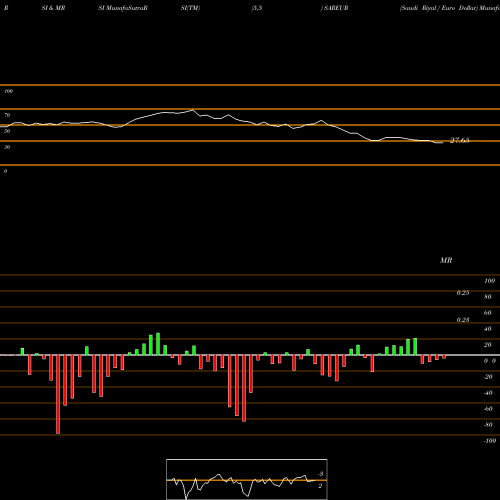
Task: Click the MR axis label -40
Action: pyautogui.click(x=488, y=393)
